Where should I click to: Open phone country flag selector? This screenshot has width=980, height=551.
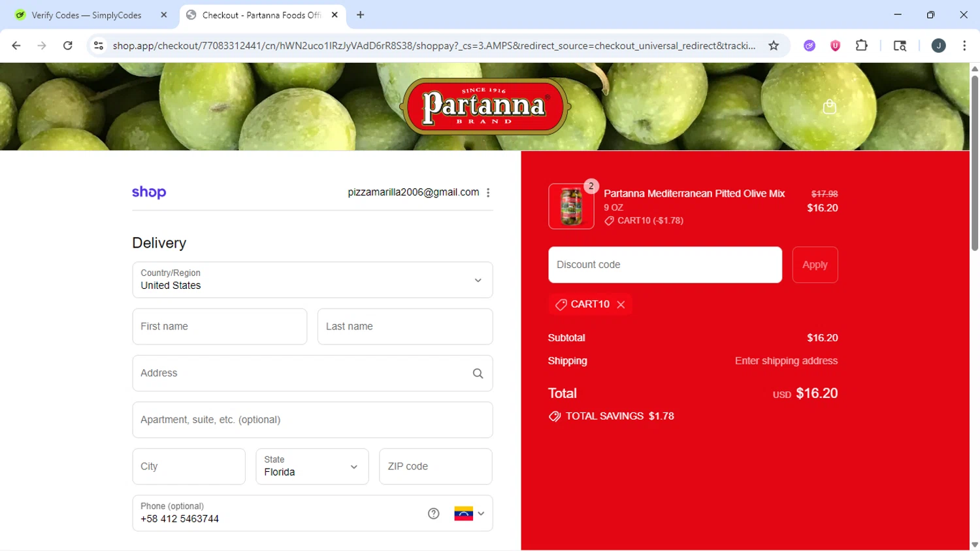[x=469, y=514]
